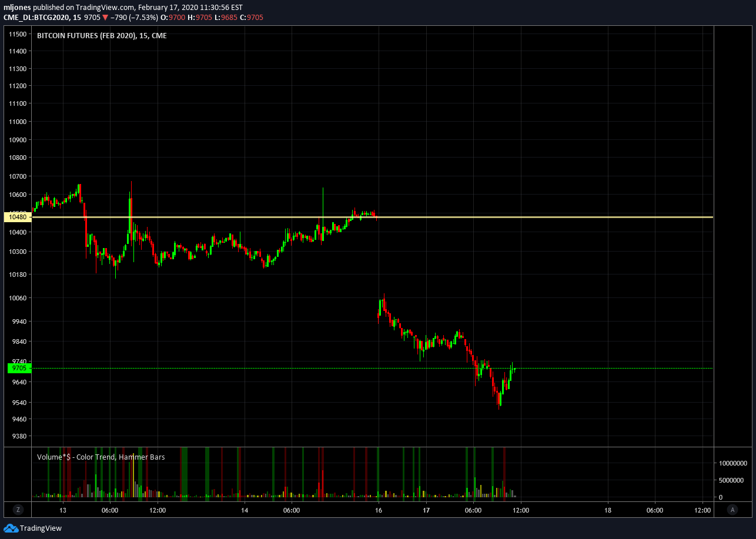Click the green dotted 9705 price line

pos(372,368)
